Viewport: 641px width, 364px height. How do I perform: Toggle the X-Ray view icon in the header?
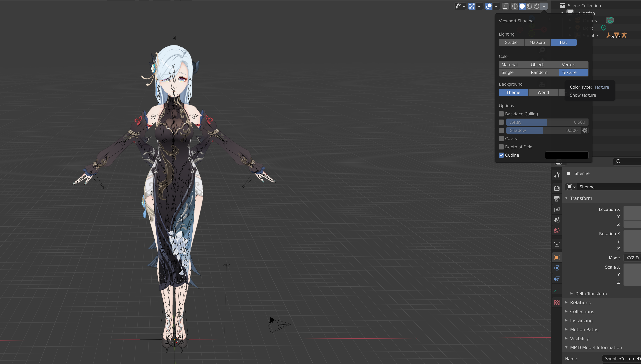coord(505,6)
